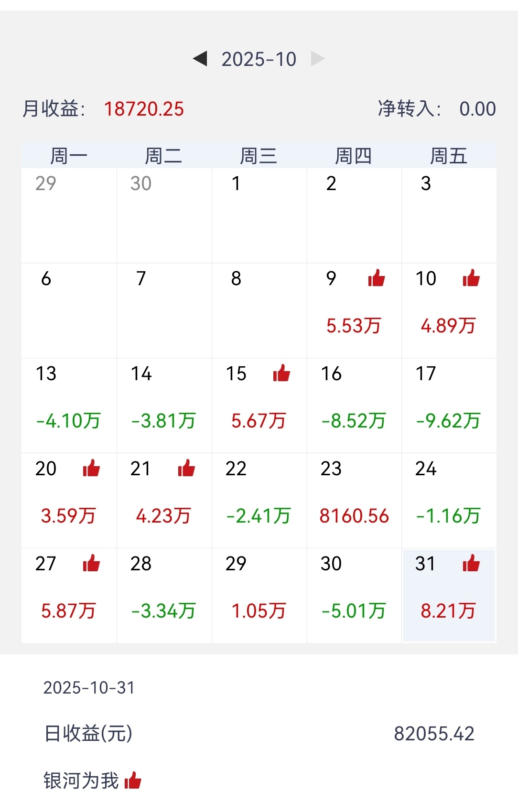
Task: Tap the 净转入 value 0.00
Action: [x=477, y=109]
